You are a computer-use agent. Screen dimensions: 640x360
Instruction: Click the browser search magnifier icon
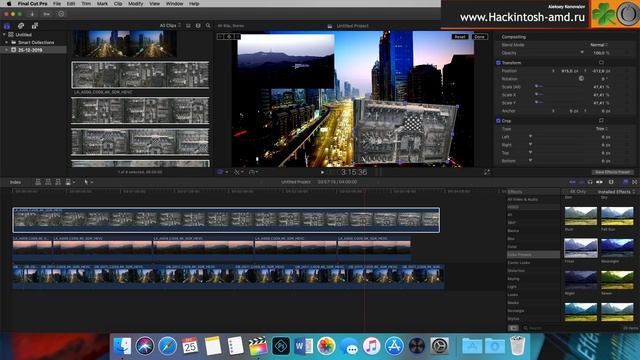pyautogui.click(x=208, y=25)
